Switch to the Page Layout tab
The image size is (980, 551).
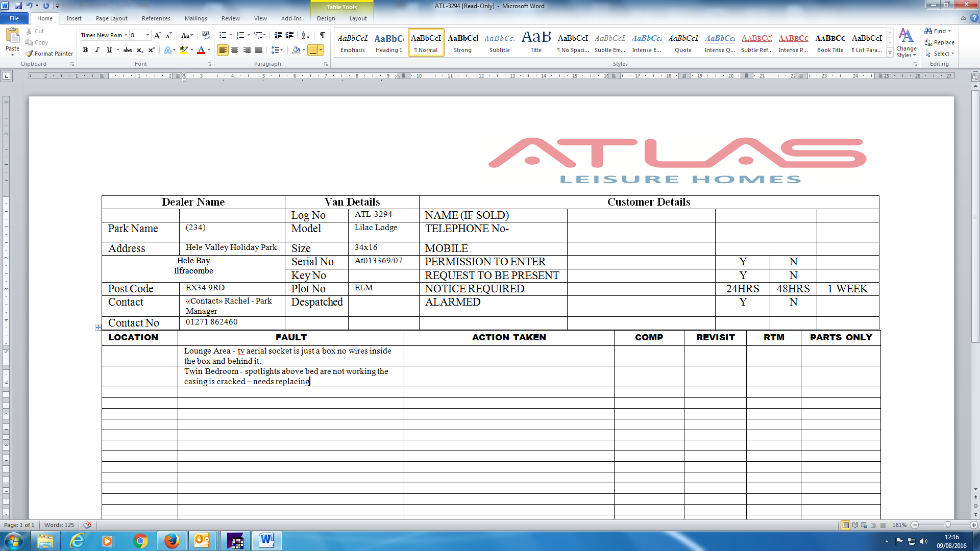tap(111, 18)
